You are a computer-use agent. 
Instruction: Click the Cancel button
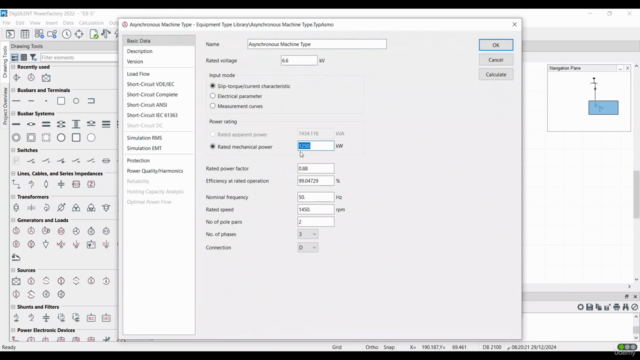(496, 60)
